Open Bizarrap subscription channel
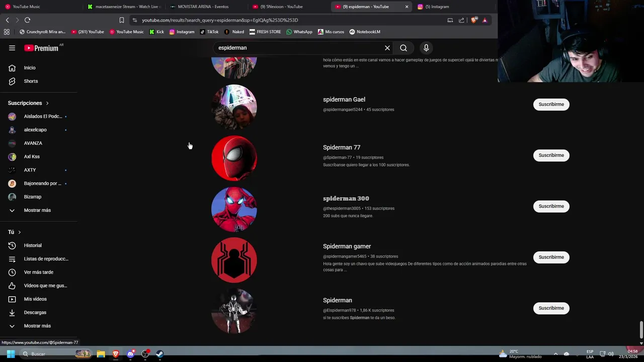This screenshot has width=644, height=362. [32, 197]
